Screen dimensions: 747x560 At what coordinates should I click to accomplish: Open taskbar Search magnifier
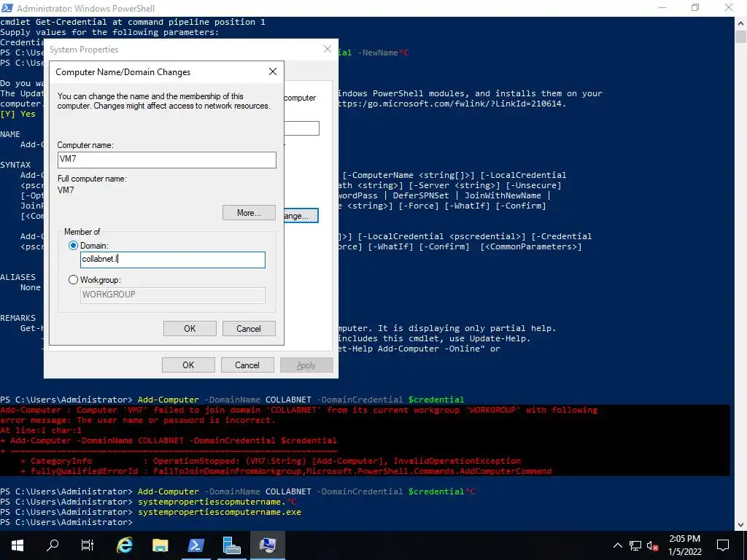[x=53, y=545]
